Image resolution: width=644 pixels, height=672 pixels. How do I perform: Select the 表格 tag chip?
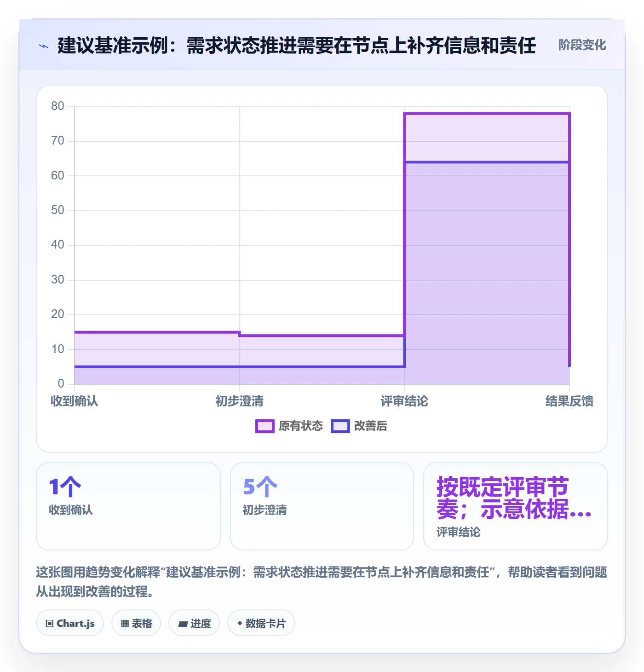tap(136, 623)
